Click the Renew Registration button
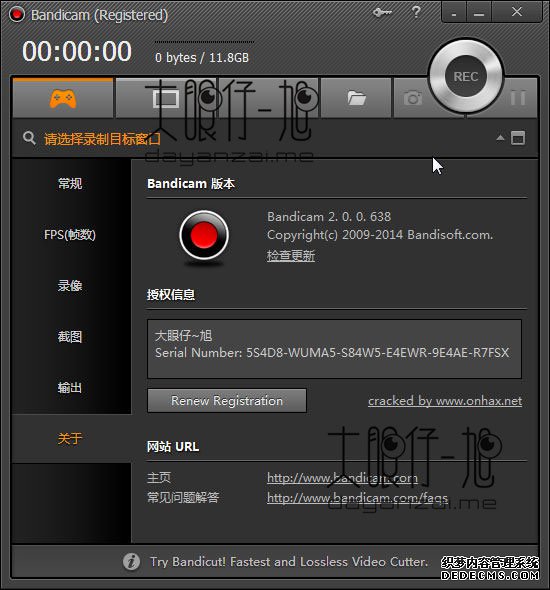This screenshot has height=590, width=550. 227,401
